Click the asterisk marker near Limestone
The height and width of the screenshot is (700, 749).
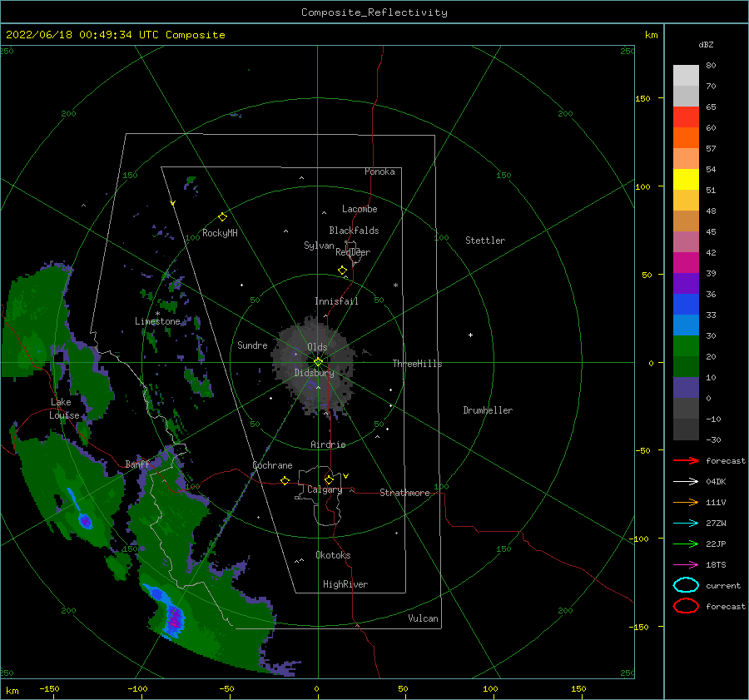157,314
